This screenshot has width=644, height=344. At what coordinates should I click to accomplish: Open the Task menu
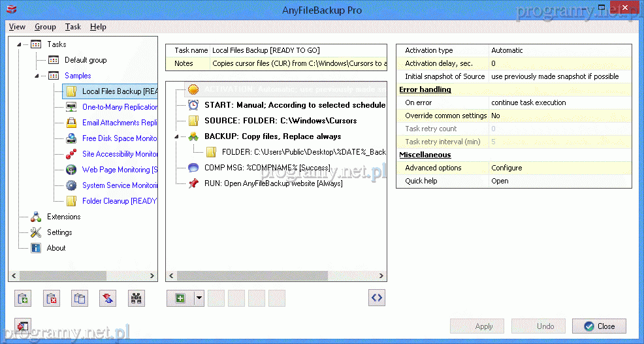73,27
